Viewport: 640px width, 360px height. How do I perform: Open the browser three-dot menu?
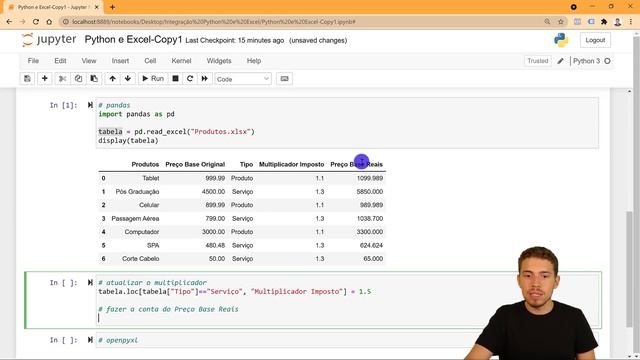pos(631,22)
